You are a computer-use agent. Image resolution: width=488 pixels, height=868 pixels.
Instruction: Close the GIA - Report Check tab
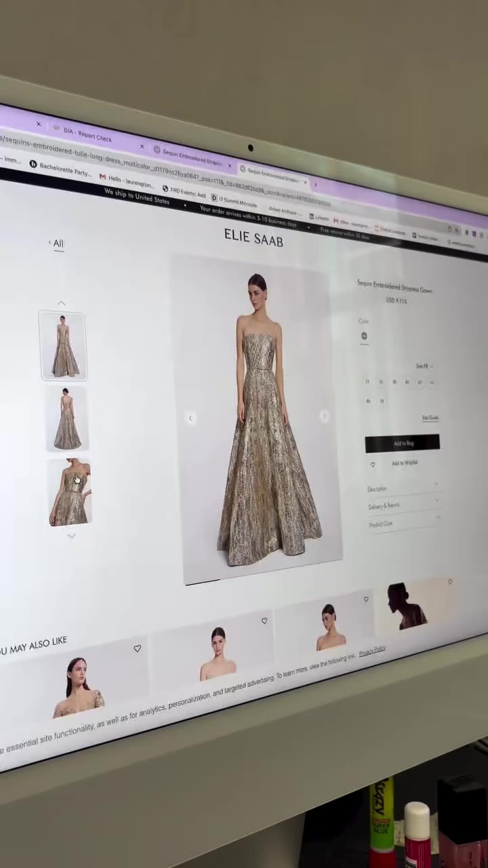[142, 146]
